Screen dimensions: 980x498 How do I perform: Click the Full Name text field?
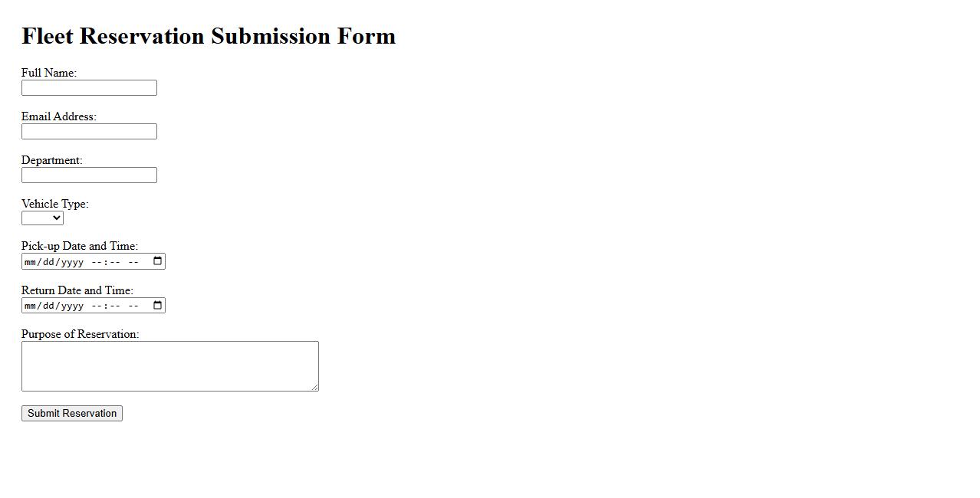pos(89,88)
